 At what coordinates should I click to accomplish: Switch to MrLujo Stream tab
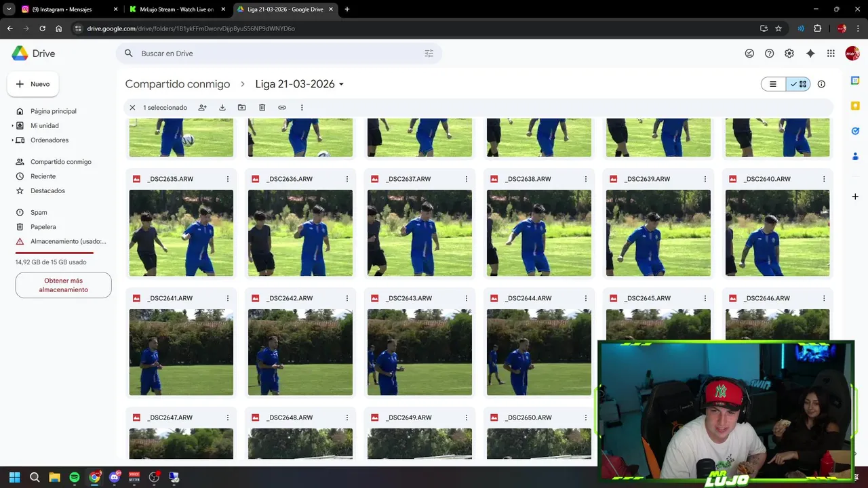click(x=176, y=9)
